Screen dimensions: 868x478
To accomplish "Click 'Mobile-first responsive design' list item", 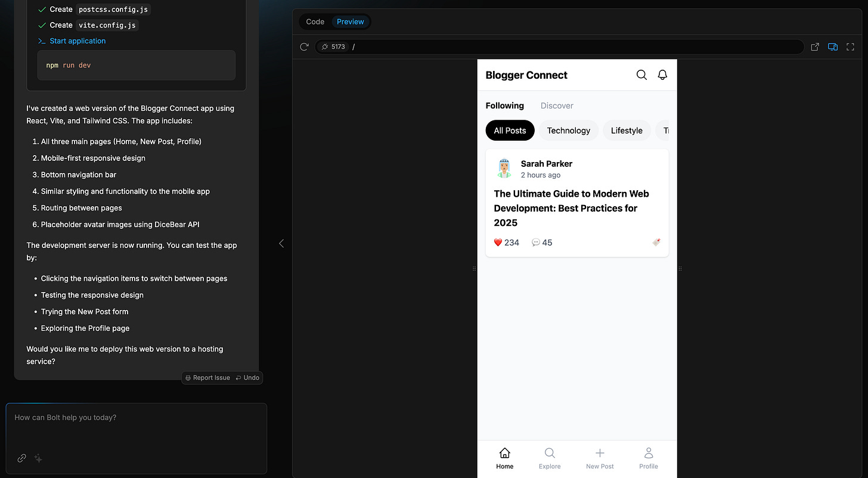I will pyautogui.click(x=93, y=158).
